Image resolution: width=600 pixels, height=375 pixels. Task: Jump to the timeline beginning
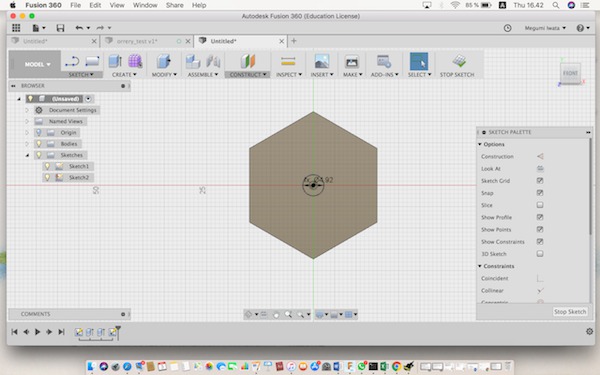[x=14, y=332]
